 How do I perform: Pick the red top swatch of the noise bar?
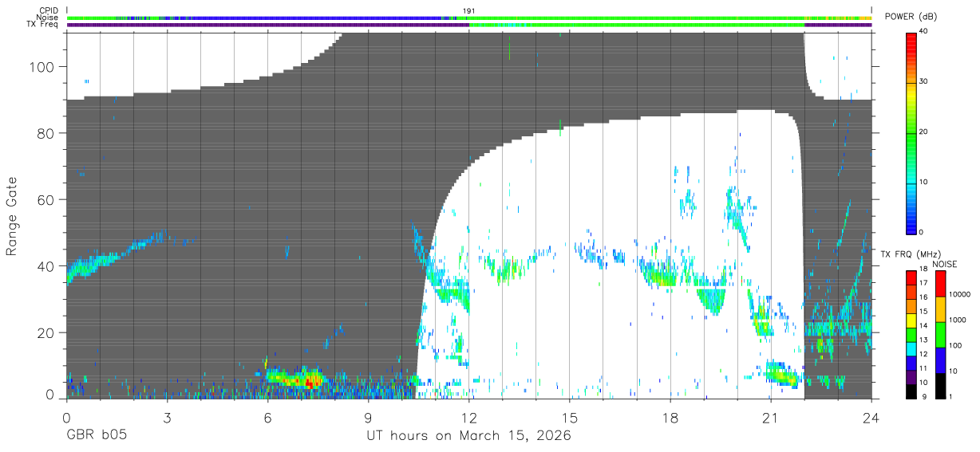[939, 283]
